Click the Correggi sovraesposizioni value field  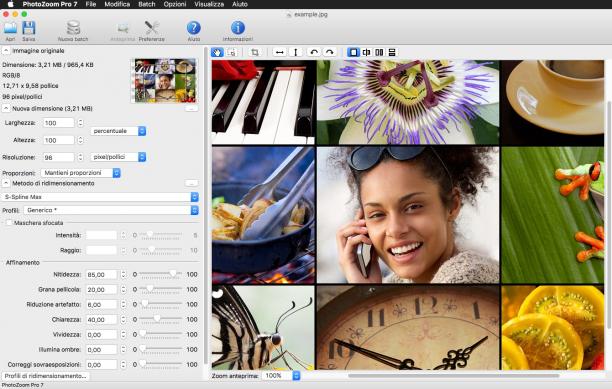coord(101,364)
